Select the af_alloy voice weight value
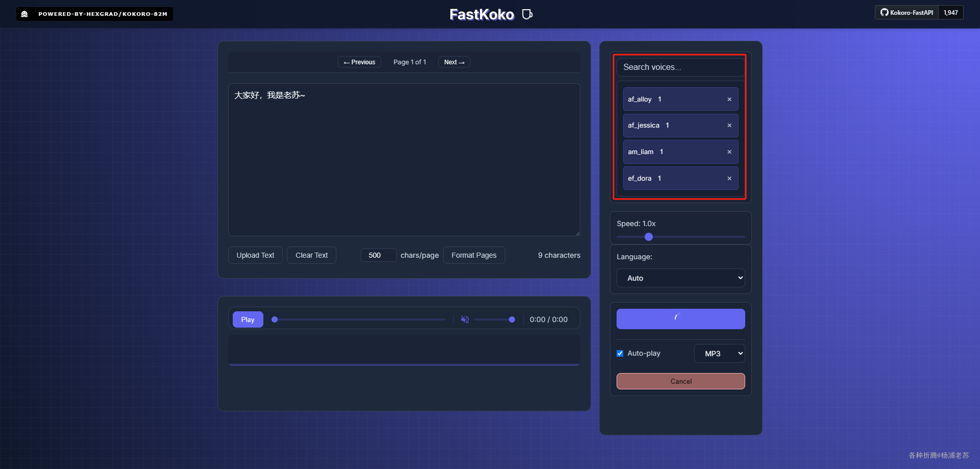 [660, 100]
